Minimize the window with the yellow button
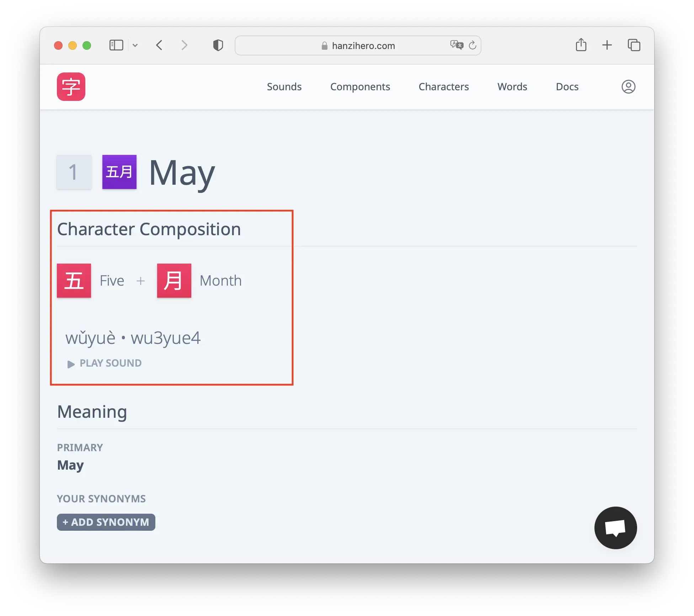This screenshot has width=694, height=616. coord(73,45)
